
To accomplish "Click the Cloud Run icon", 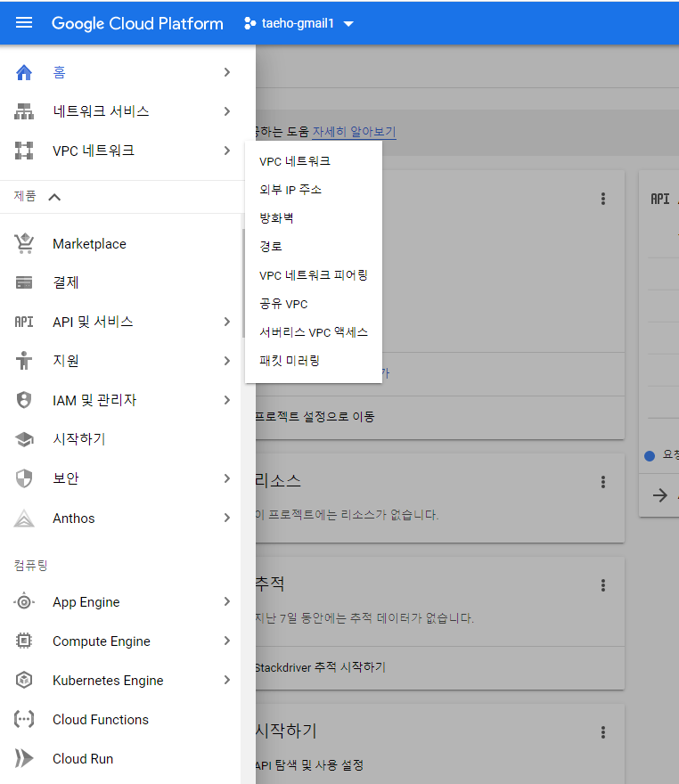I will click(x=24, y=758).
